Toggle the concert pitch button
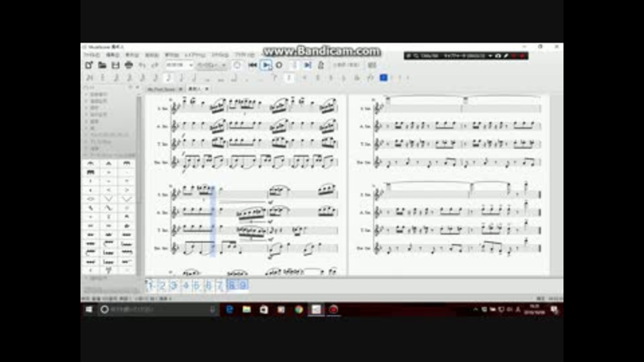Screen dimensions: 644x362 [x=346, y=65]
